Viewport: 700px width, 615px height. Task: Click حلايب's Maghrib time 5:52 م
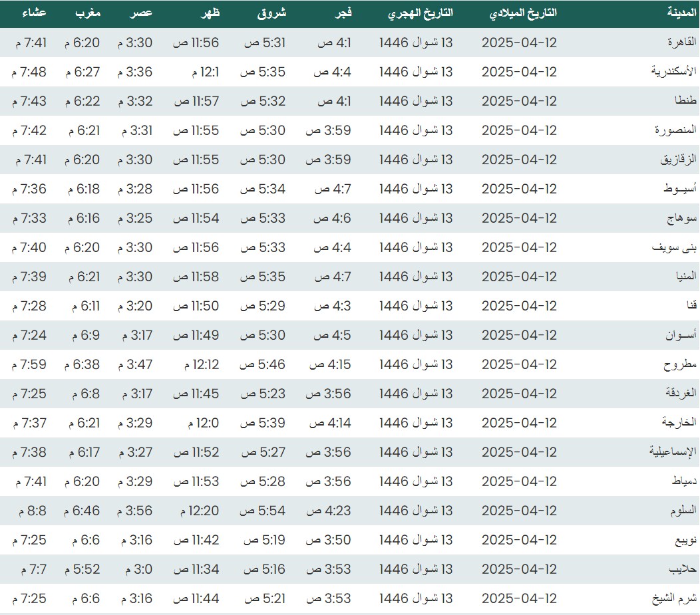(x=82, y=569)
